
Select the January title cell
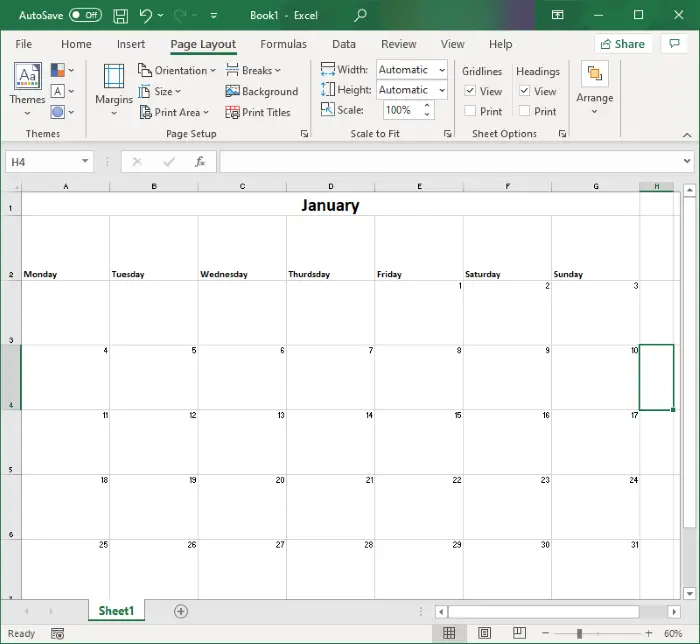(330, 204)
